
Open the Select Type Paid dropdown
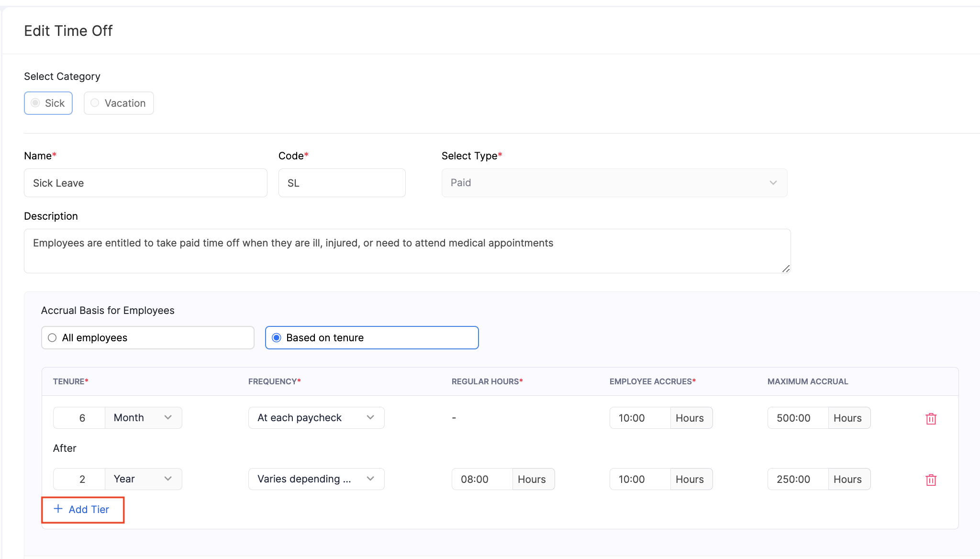(x=614, y=183)
